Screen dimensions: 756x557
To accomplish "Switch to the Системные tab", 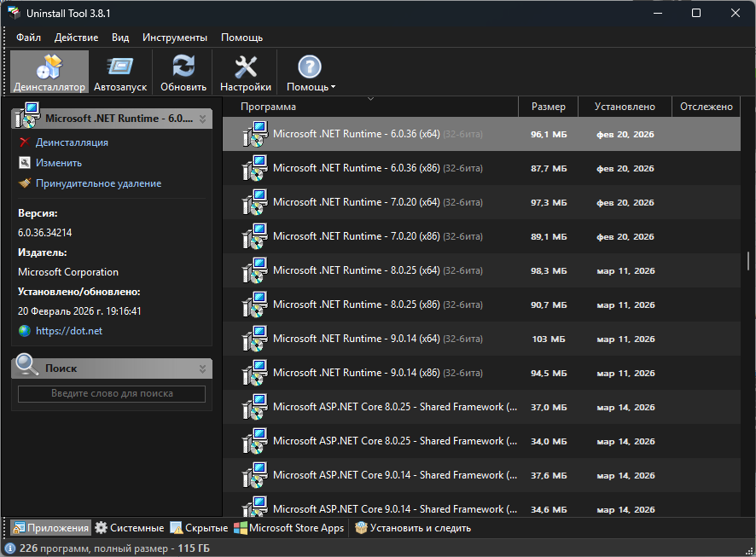I will pyautogui.click(x=129, y=528).
